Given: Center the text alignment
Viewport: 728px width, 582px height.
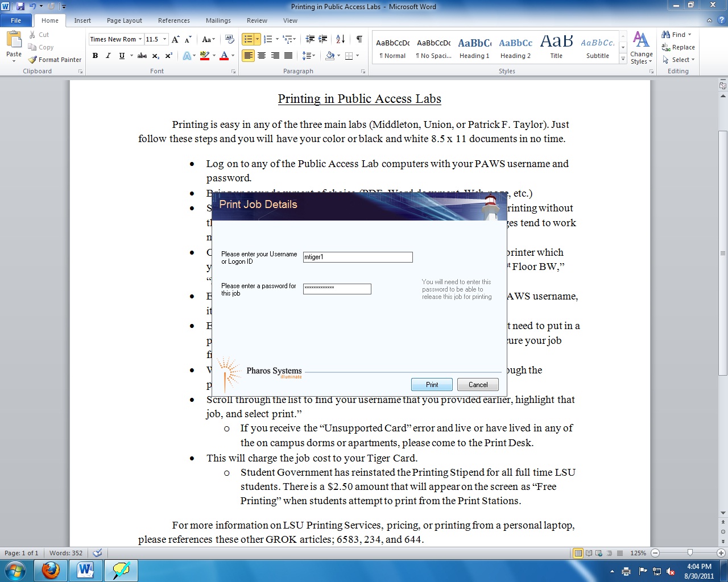Looking at the screenshot, I should click(262, 56).
